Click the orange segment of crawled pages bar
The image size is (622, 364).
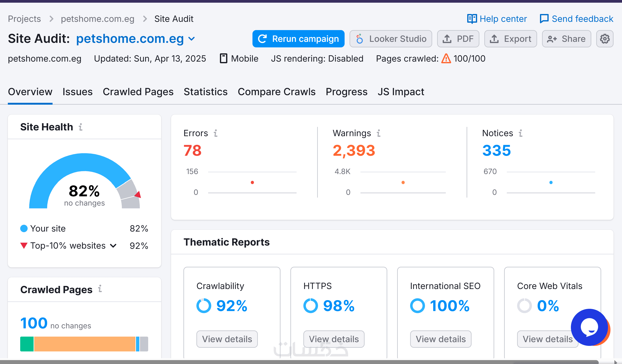(x=85, y=344)
